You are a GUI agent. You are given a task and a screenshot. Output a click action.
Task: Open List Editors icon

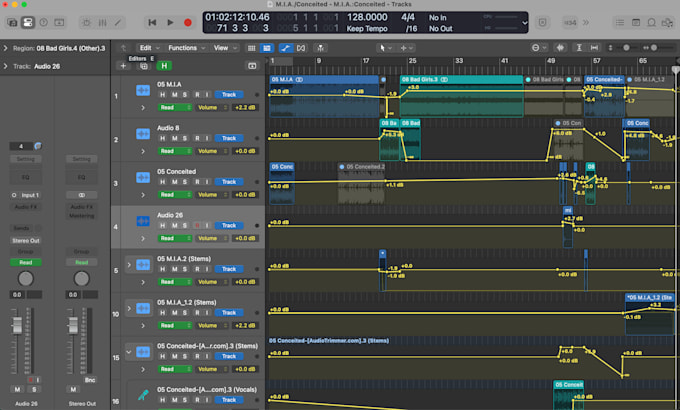click(620, 23)
